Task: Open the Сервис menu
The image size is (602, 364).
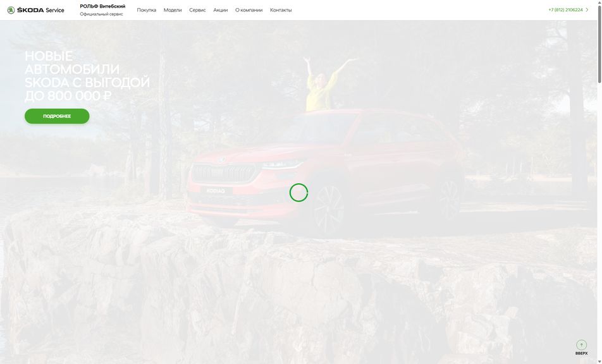Action: pos(197,10)
